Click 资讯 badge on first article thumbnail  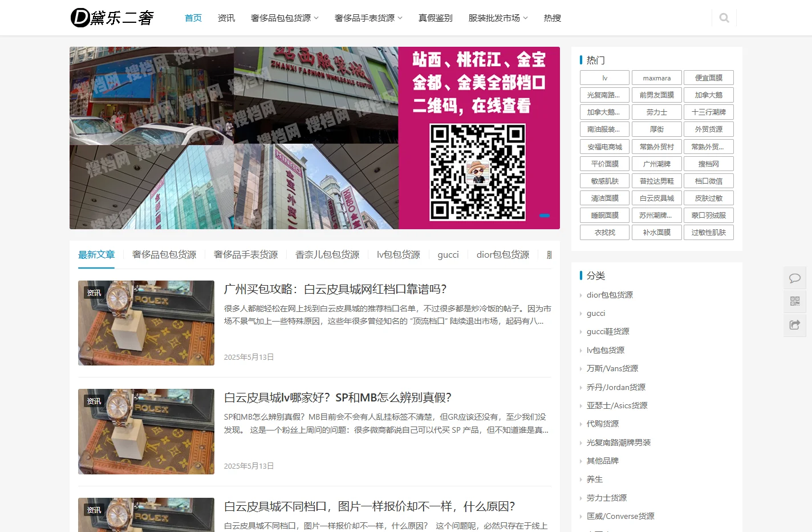pos(94,293)
